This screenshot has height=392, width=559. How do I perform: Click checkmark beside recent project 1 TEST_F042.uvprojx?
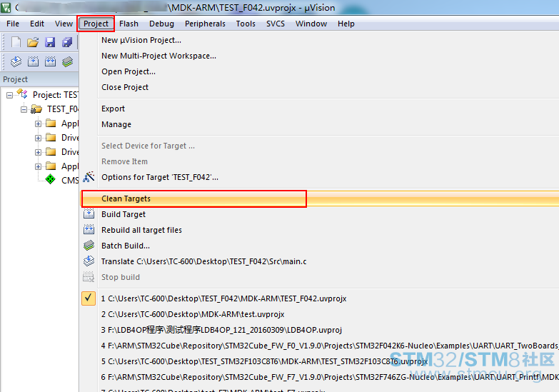(89, 298)
